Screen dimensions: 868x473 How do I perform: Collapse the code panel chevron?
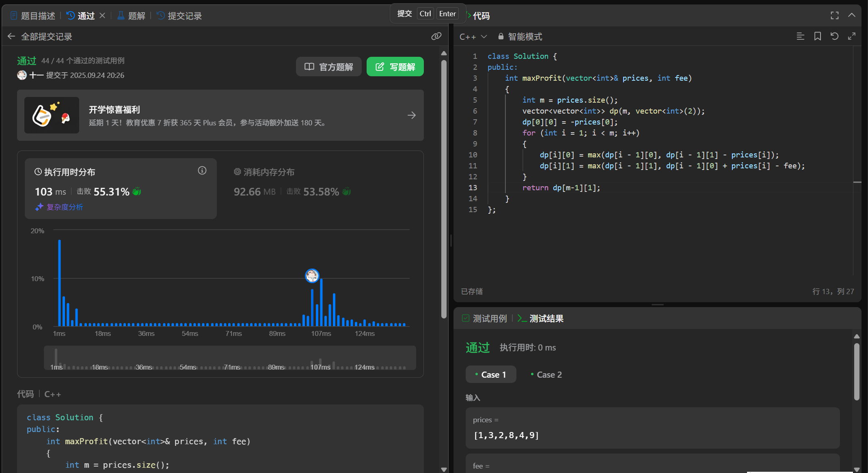(852, 15)
